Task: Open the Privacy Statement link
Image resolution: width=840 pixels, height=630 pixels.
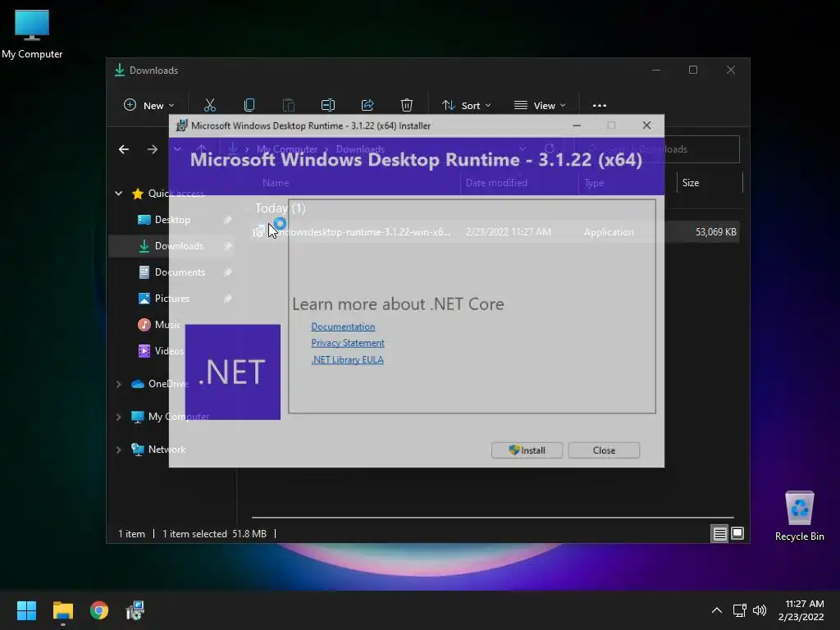Action: [348, 343]
